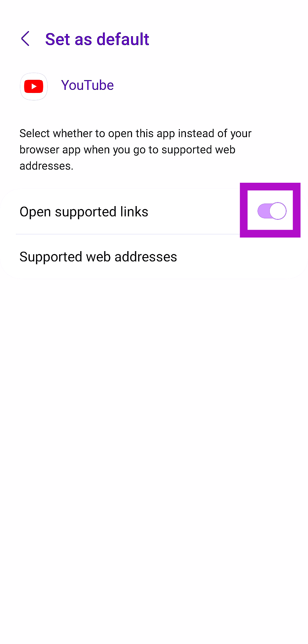Image resolution: width=308 pixels, height=644 pixels.
Task: Click the Set as default page title
Action: [97, 39]
